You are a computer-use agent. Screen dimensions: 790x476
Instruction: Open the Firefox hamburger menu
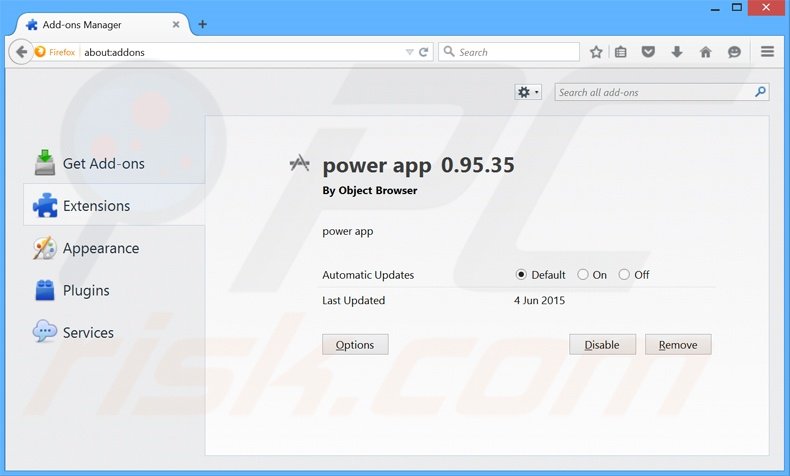coord(767,51)
